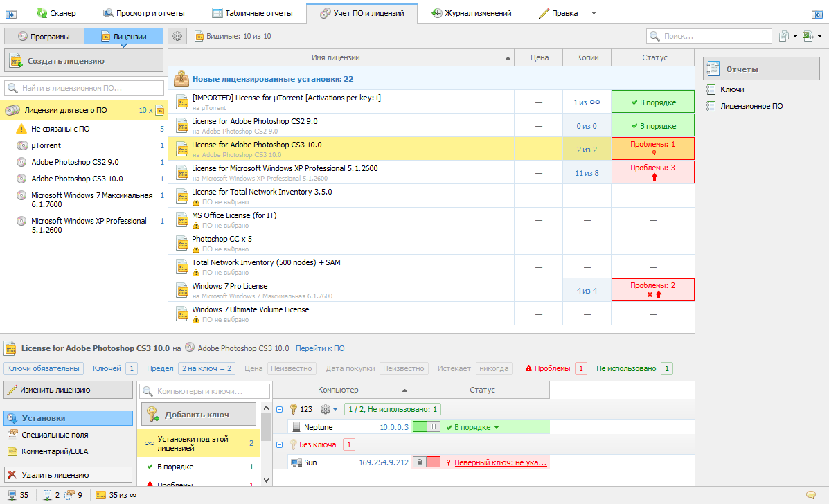Click the license icon of Photoshop CC x 5 row
Viewport: 829px width, 504px height.
tap(182, 243)
